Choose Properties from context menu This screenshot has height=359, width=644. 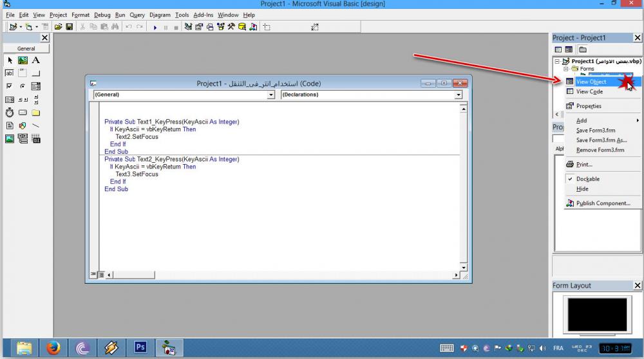[x=603, y=106]
